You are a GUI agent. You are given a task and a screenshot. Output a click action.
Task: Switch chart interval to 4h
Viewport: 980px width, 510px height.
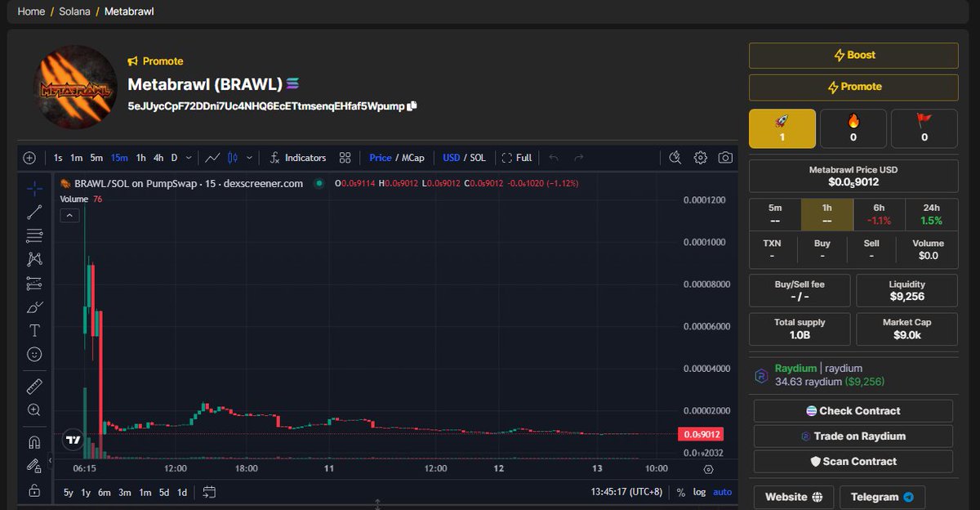coord(158,158)
